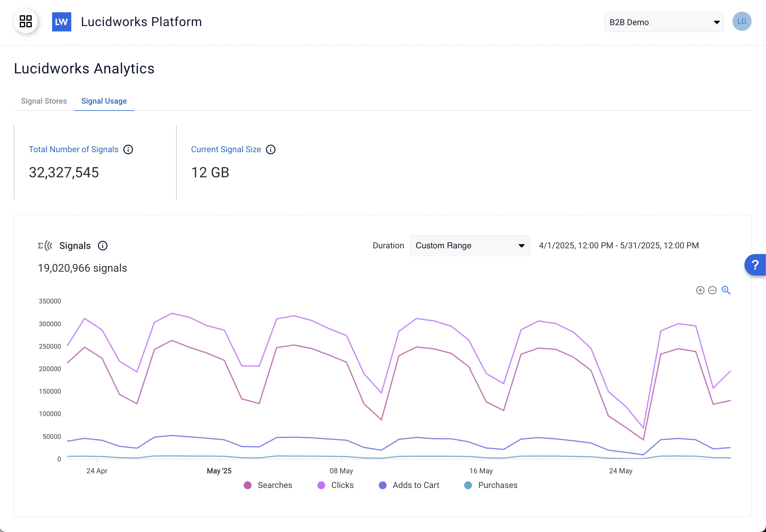Click the 350000 y-axis label
766x532 pixels.
50,301
